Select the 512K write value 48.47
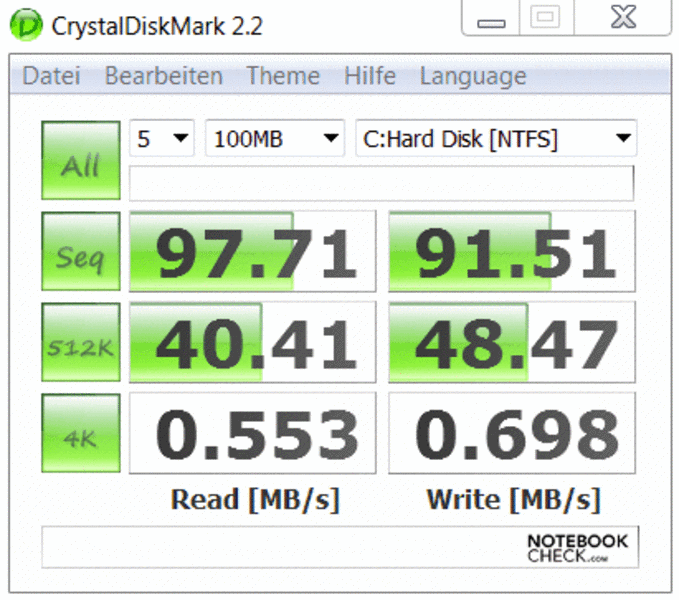Image resolution: width=679 pixels, height=600 pixels. (512, 342)
